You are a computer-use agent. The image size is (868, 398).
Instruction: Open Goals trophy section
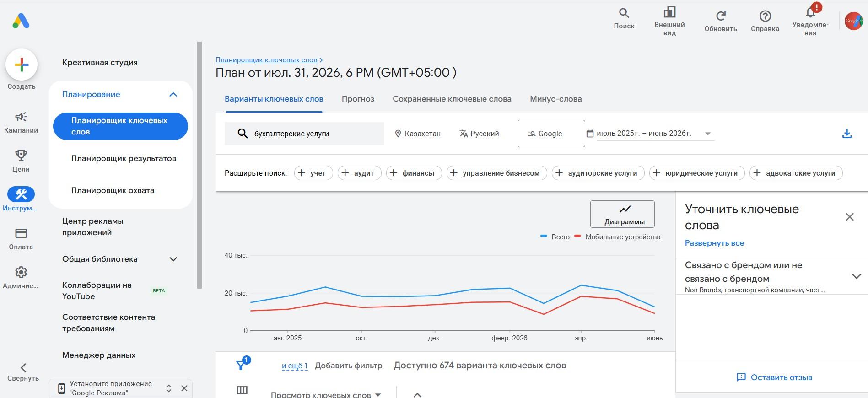click(21, 161)
